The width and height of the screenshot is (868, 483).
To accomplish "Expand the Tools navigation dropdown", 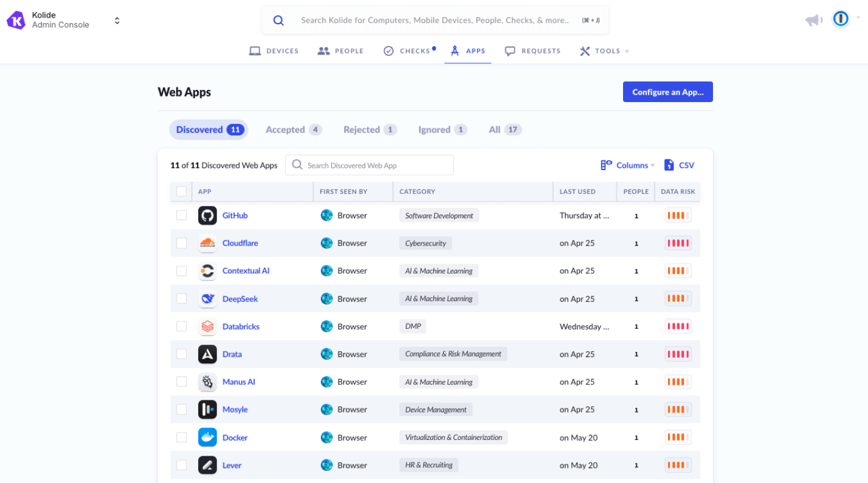I will [x=603, y=50].
